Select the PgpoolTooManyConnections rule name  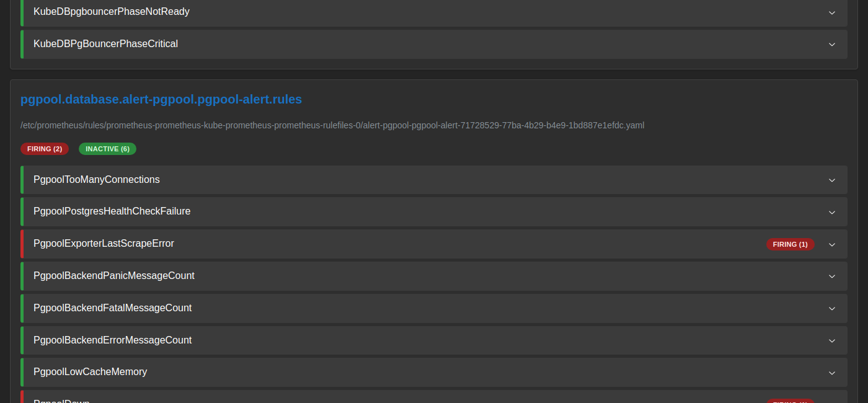97,180
